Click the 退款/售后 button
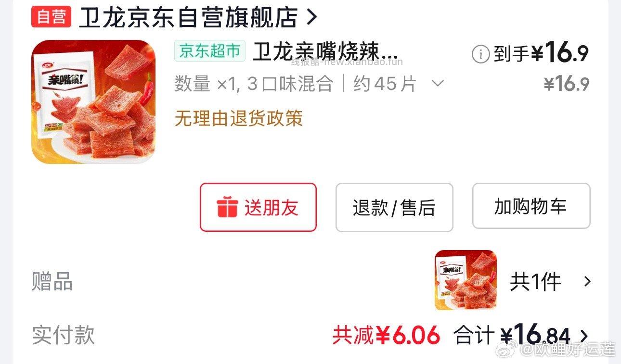 point(394,207)
